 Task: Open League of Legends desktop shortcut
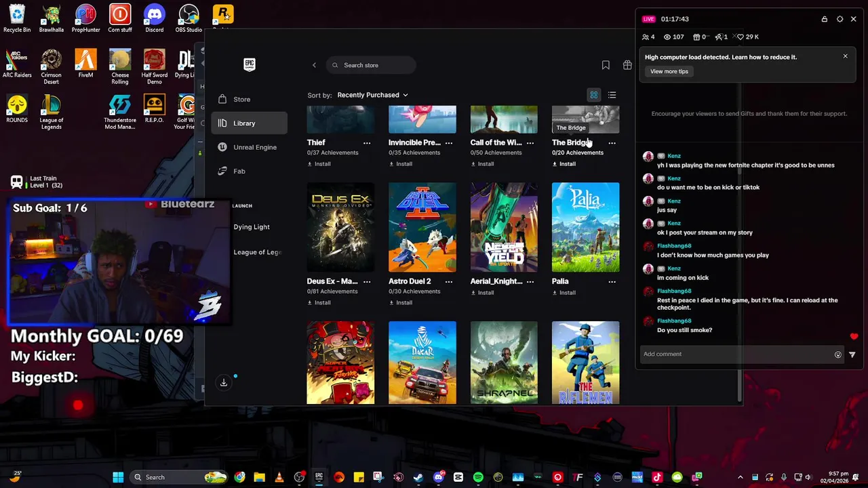click(52, 112)
